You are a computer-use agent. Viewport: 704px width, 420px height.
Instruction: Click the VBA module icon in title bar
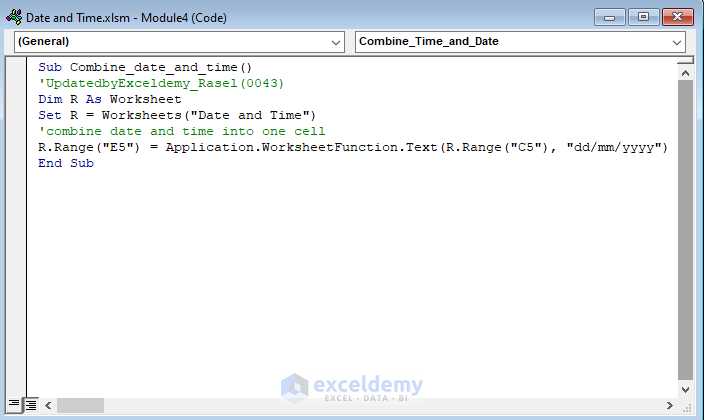pyautogui.click(x=14, y=17)
